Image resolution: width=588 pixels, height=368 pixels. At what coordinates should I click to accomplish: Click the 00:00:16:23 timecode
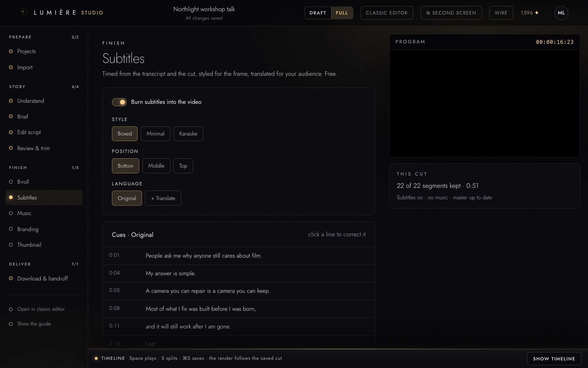point(555,42)
